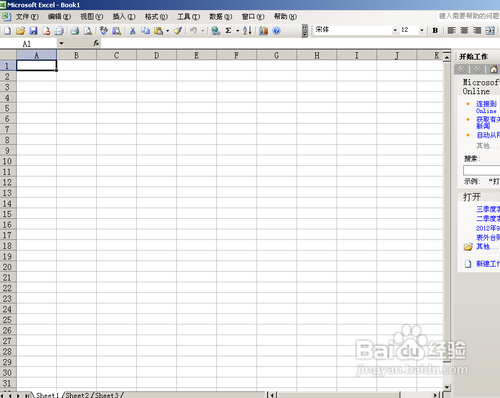Toggle Center alignment button
This screenshot has width=500, height=398.
[464, 30]
